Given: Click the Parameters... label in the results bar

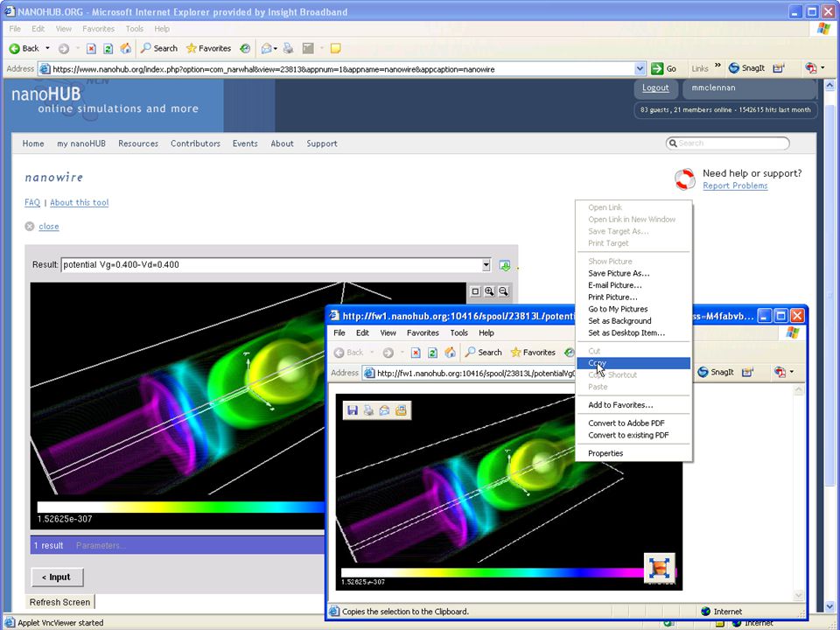Looking at the screenshot, I should click(101, 545).
